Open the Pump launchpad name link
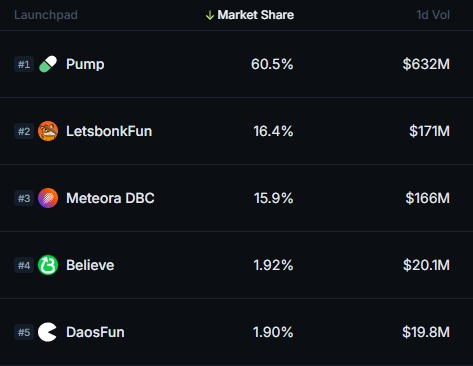The image size is (473, 366). click(85, 64)
